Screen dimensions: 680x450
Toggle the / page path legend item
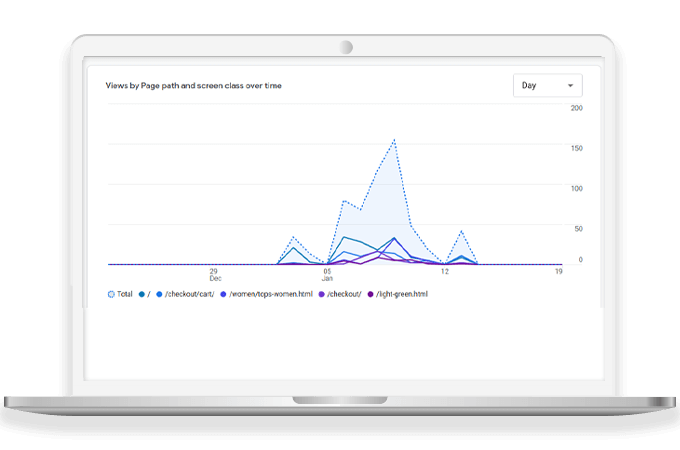(144, 294)
